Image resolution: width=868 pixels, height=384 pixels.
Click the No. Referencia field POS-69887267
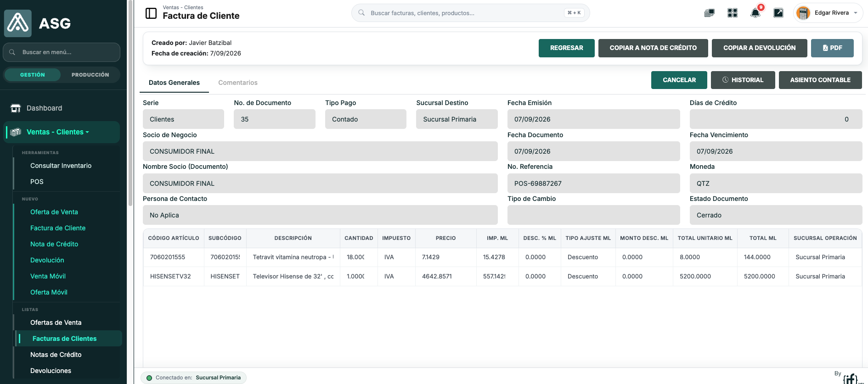[593, 184]
